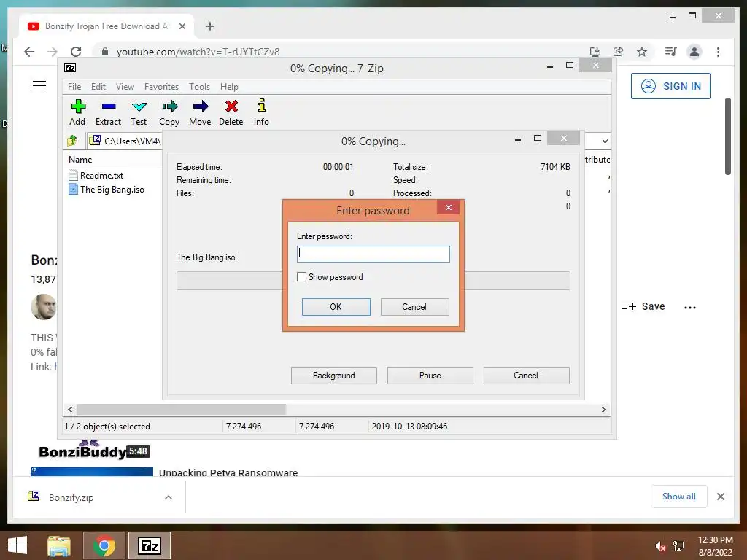Screen dimensions: 747x560
Task: Enable the Show password checkbox
Action: tap(301, 276)
